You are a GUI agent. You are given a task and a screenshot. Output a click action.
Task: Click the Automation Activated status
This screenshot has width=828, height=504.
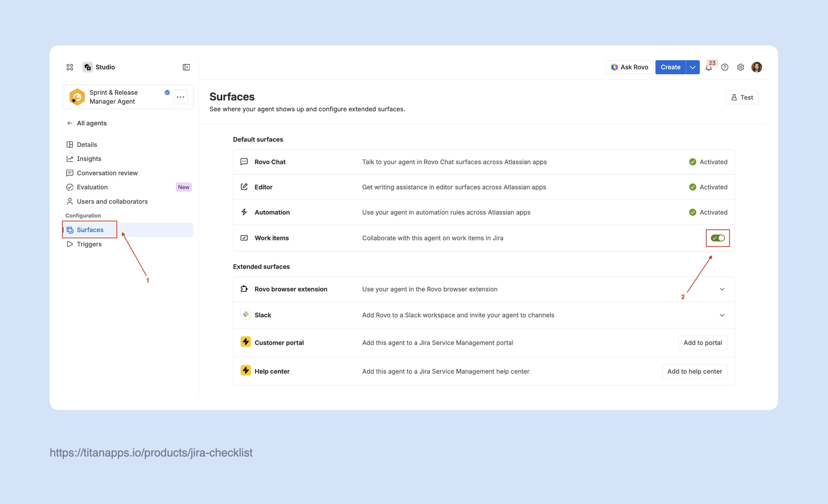708,213
